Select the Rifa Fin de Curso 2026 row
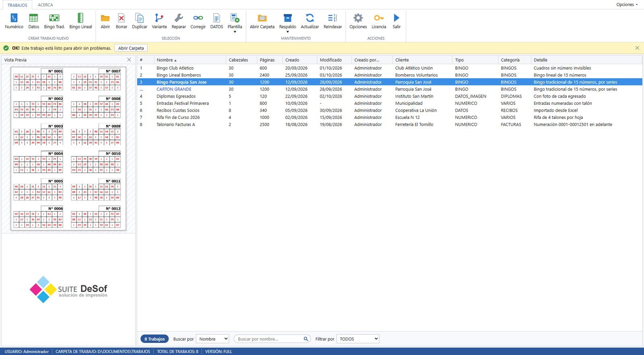 [x=390, y=117]
